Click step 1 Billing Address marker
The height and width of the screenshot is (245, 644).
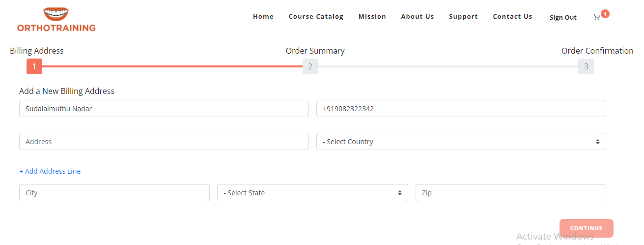34,66
